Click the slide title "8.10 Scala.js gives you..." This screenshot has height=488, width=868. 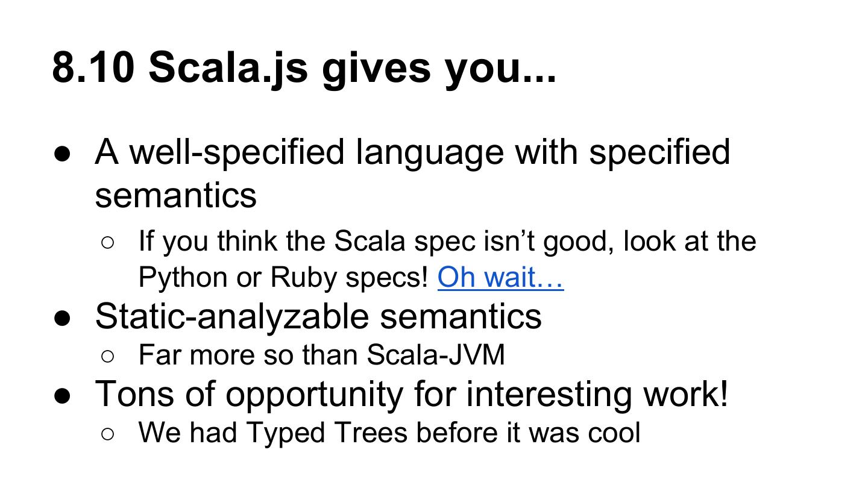point(304,66)
